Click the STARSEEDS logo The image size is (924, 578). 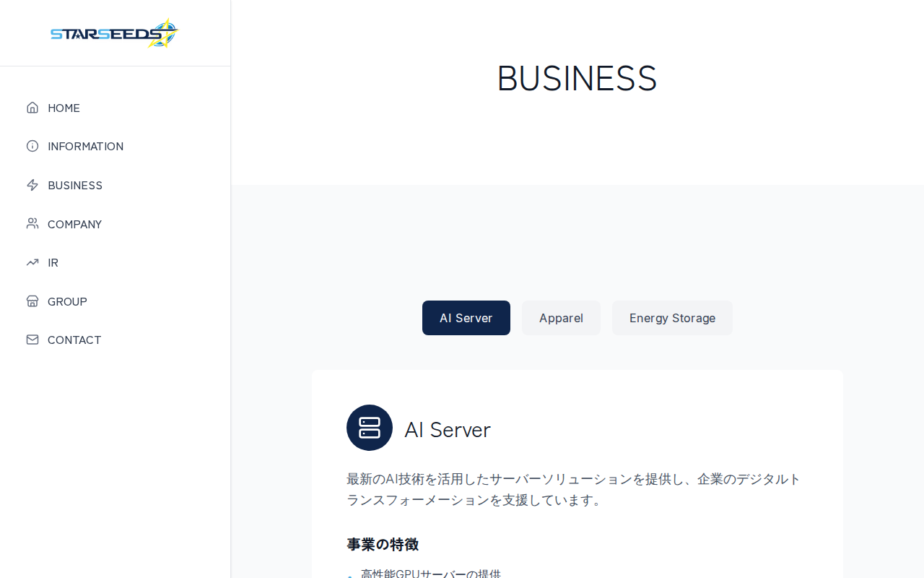[x=115, y=33]
